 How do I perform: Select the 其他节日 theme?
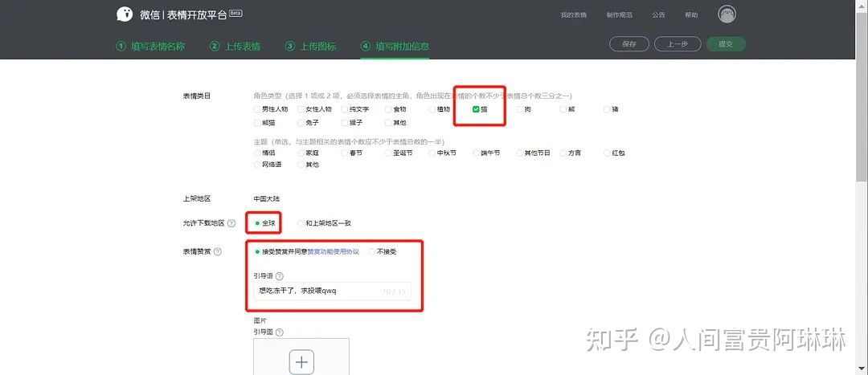point(520,153)
